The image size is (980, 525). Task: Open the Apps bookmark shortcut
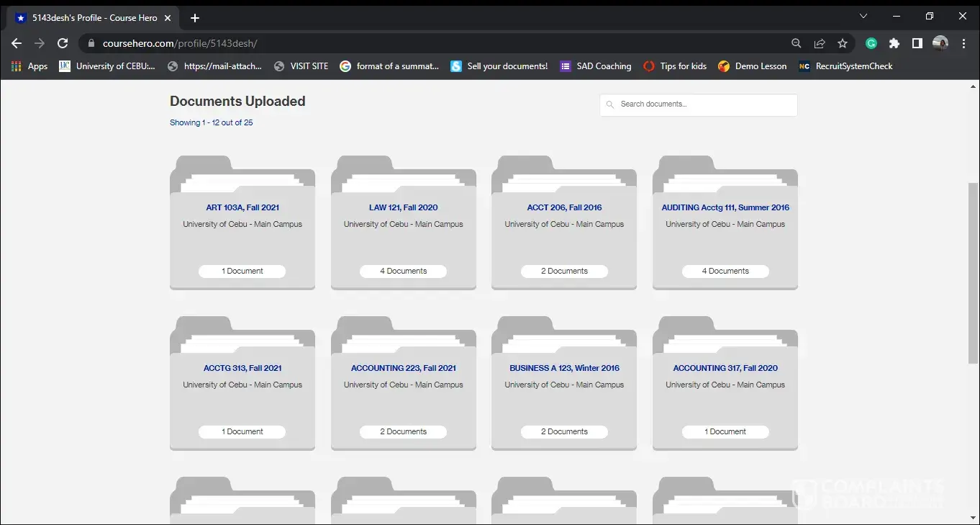point(30,66)
